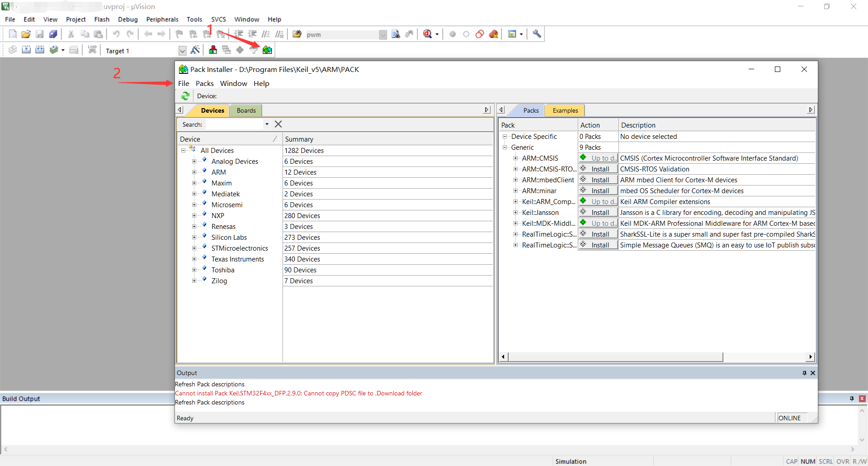Install the SharkSSL-Lite pack
The width and height of the screenshot is (868, 466).
point(598,234)
